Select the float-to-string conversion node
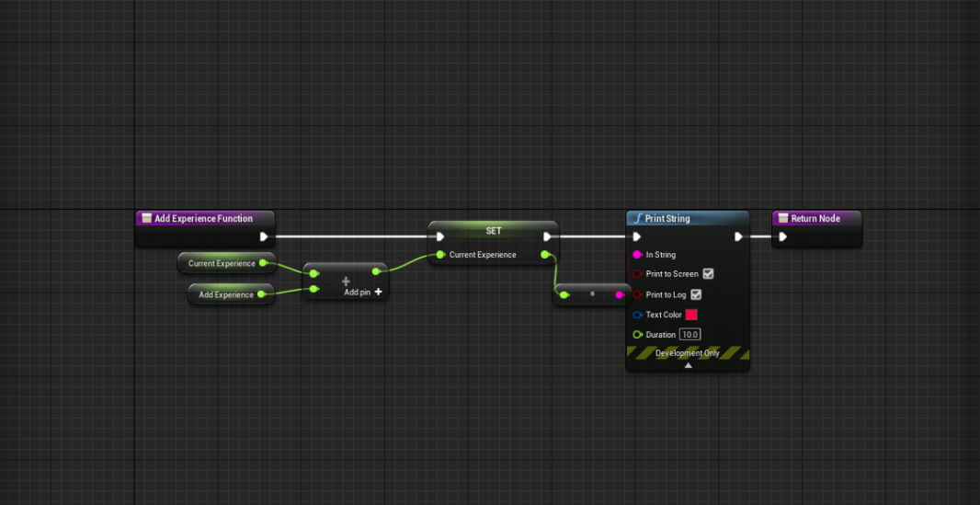Image resolution: width=980 pixels, height=505 pixels. pos(592,294)
